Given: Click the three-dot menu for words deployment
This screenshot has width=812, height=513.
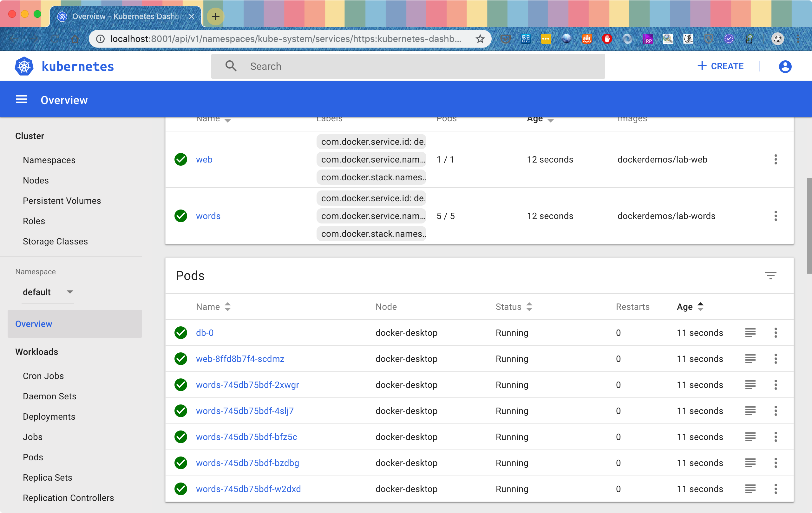Looking at the screenshot, I should [776, 216].
